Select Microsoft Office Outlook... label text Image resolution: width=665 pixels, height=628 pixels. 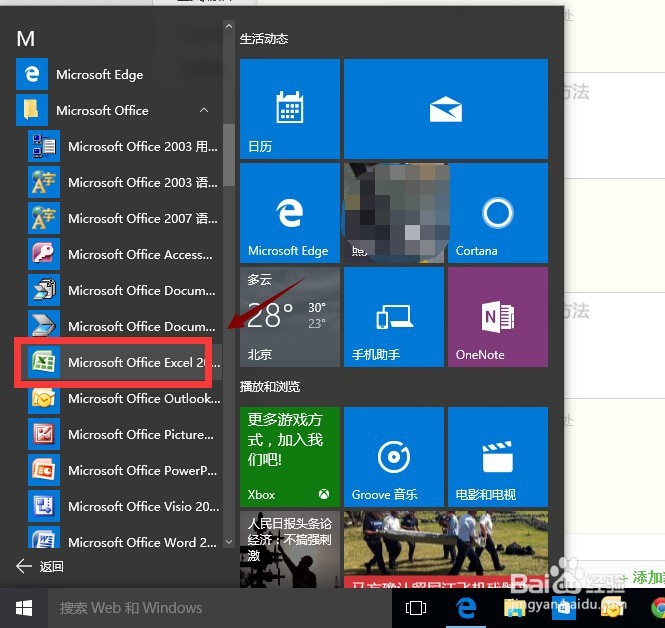pyautogui.click(x=144, y=399)
